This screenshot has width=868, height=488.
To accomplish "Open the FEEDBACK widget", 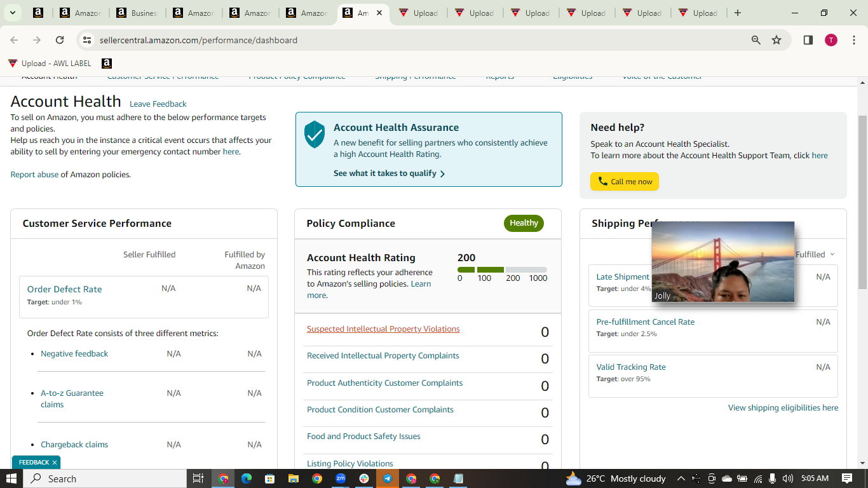I will 34,463.
